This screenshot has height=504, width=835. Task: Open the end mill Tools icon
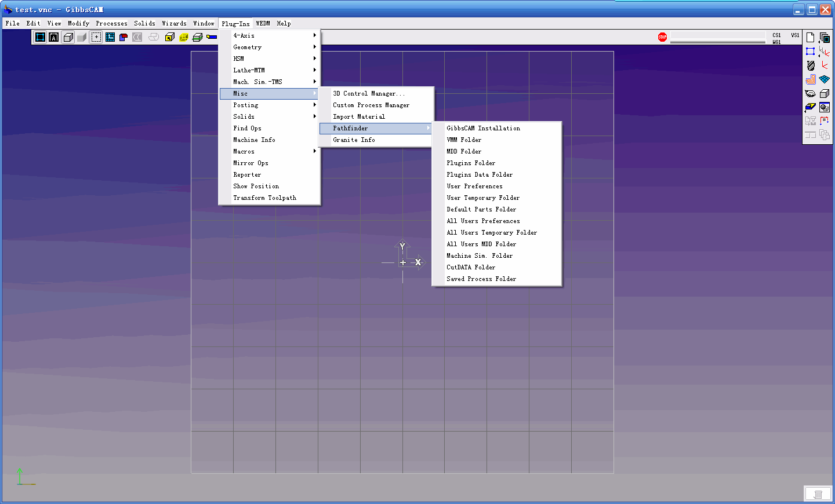[811, 65]
